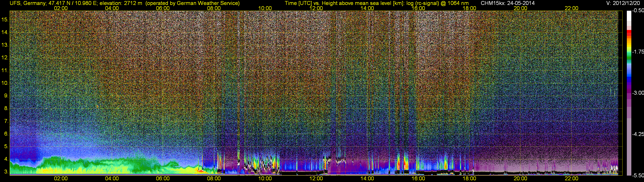The height and width of the screenshot is (182, 644).
Task: Pick "20:00" on the bottom time axis
Action: [x=521, y=179]
